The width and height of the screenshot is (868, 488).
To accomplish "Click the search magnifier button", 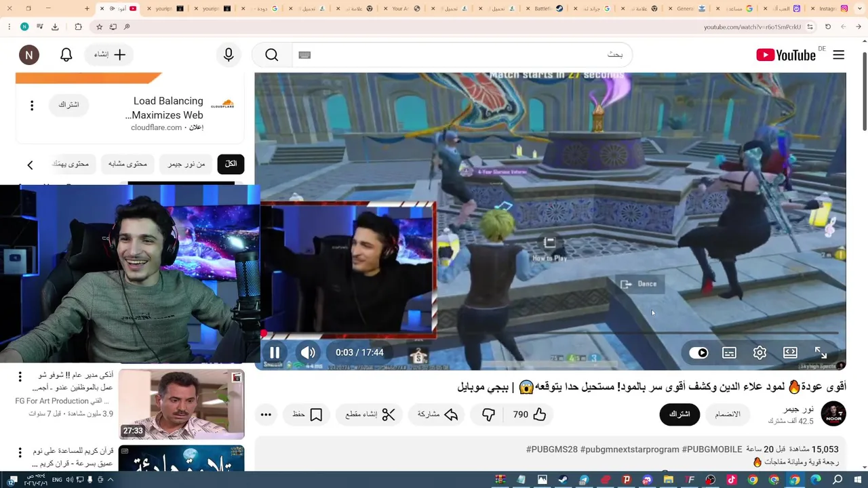I will click(271, 55).
